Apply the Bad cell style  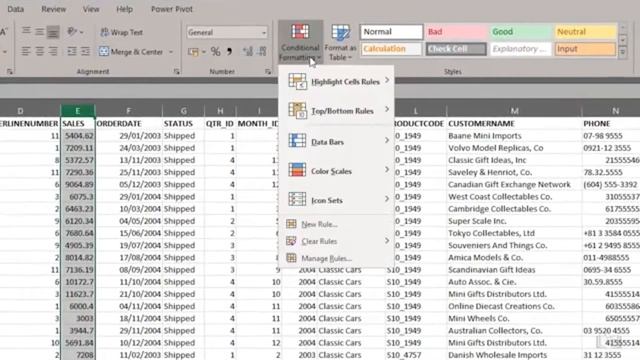click(x=456, y=32)
